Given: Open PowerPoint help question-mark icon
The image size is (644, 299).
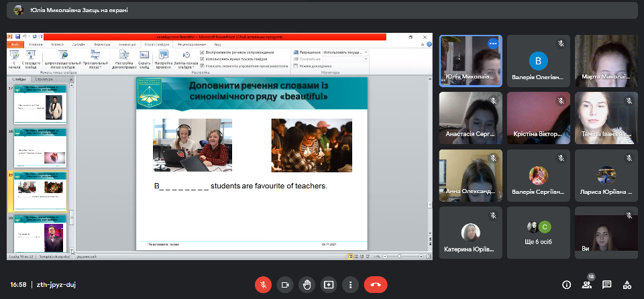Looking at the screenshot, I should 429,44.
